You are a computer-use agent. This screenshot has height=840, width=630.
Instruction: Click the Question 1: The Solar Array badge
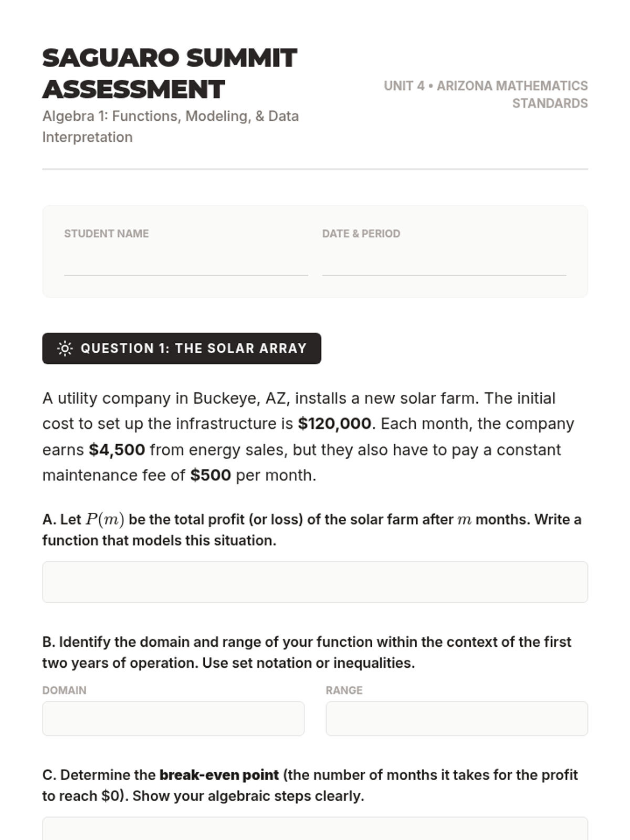[182, 349]
